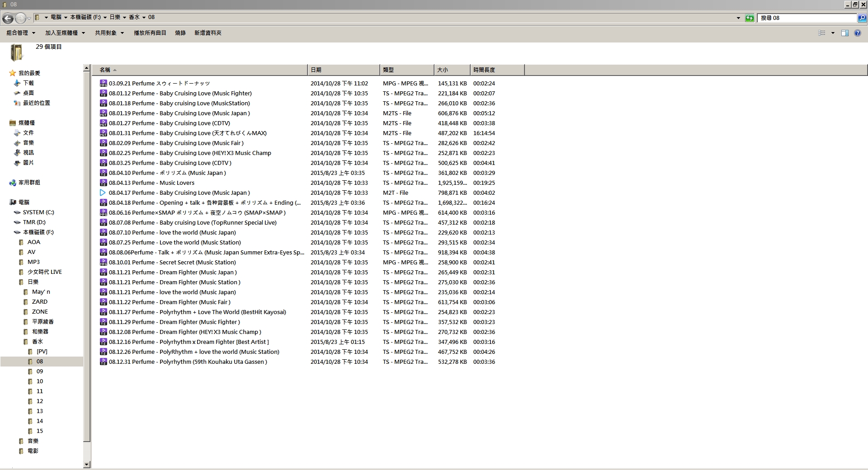Image resolution: width=868 pixels, height=470 pixels.
Task: Select the [PV] folder in tree
Action: pos(42,351)
